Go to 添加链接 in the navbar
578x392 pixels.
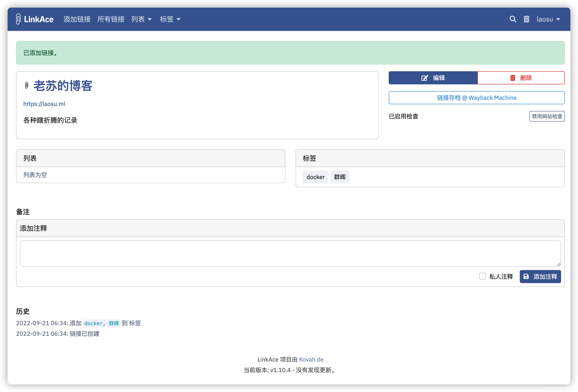(77, 19)
